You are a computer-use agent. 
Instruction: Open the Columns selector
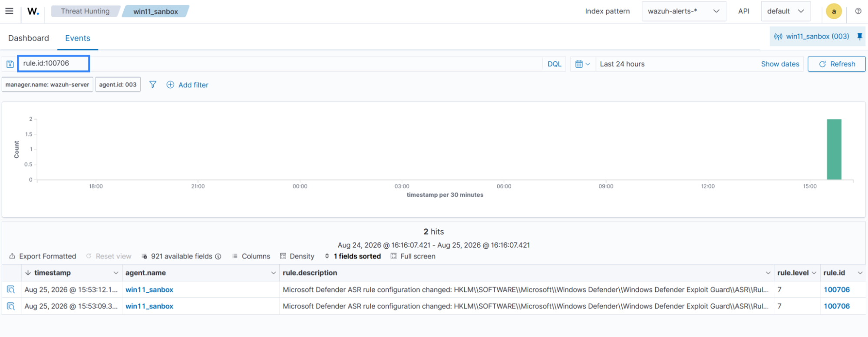(x=251, y=256)
